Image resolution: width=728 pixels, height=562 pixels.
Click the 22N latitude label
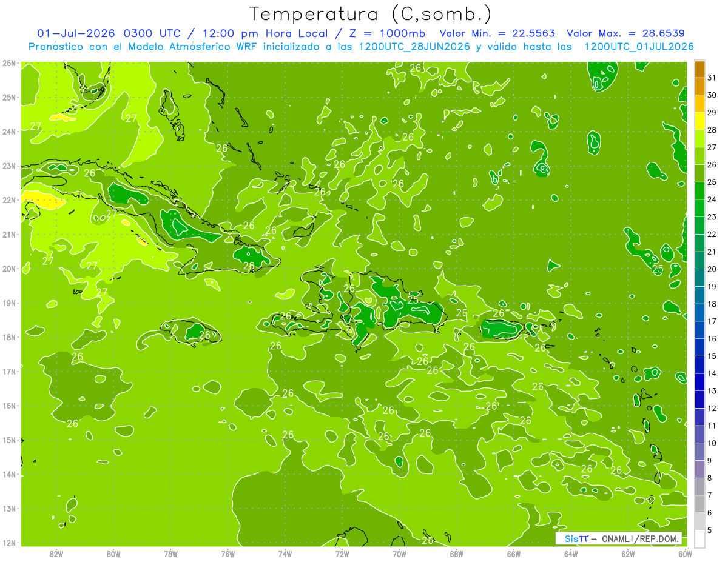tap(9, 200)
